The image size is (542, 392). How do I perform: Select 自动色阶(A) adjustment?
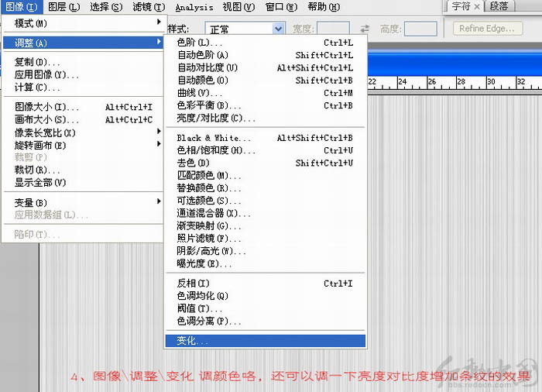click(266, 55)
